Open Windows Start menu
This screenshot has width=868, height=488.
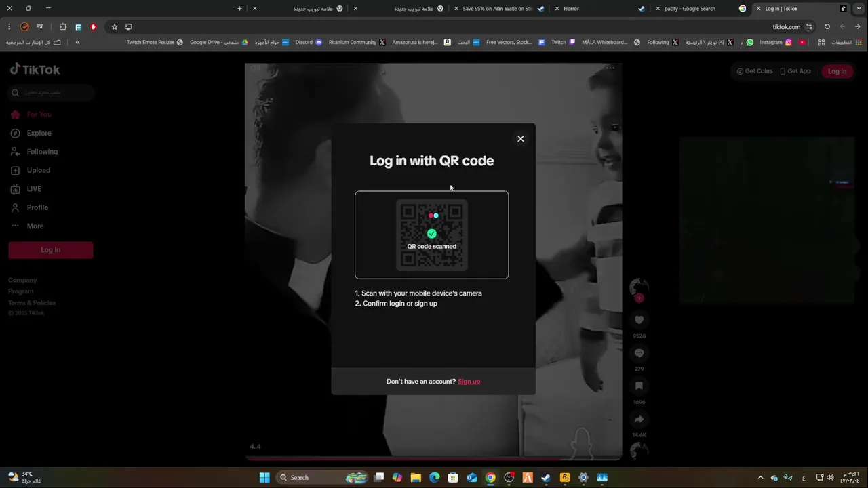point(264,478)
